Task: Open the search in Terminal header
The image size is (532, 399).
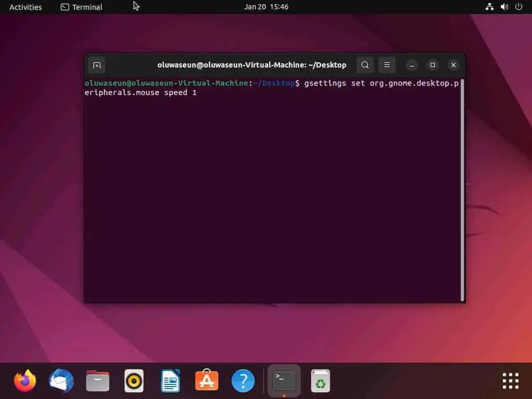Action: tap(365, 64)
